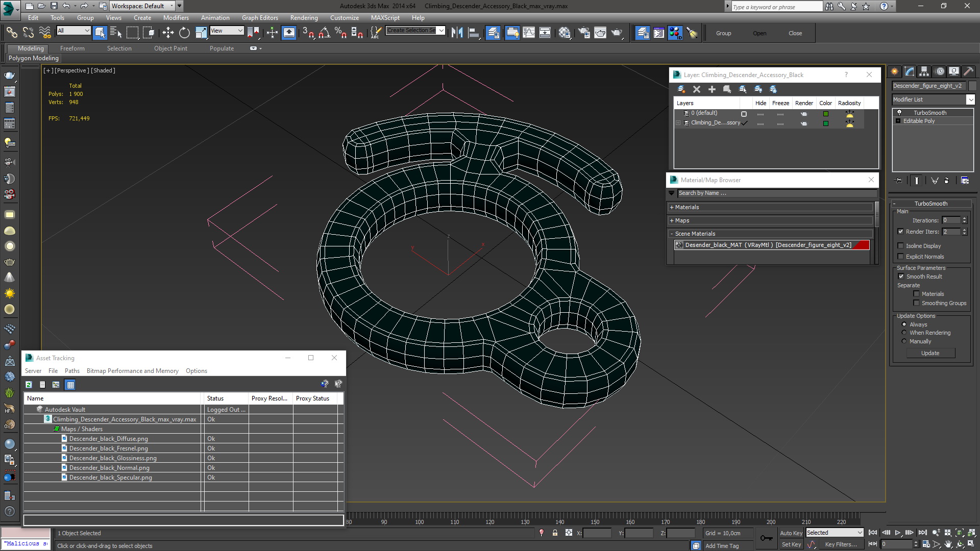Toggle the 3D Snaps tool
The height and width of the screenshot is (551, 980).
click(307, 33)
